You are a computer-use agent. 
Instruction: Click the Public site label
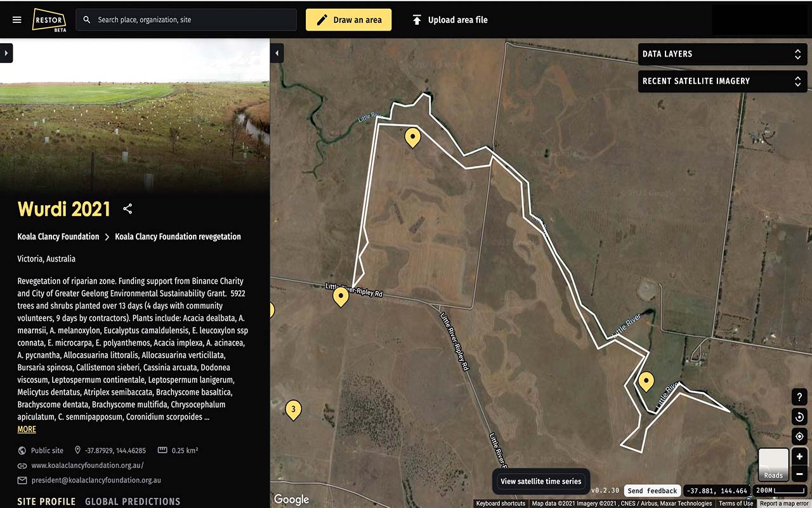click(47, 450)
